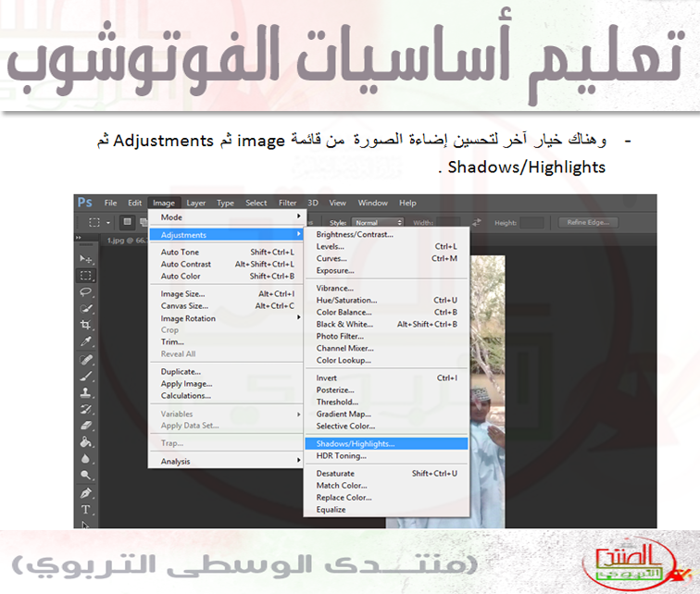This screenshot has height=594, width=700.
Task: Open the Layer menu
Action: point(195,203)
